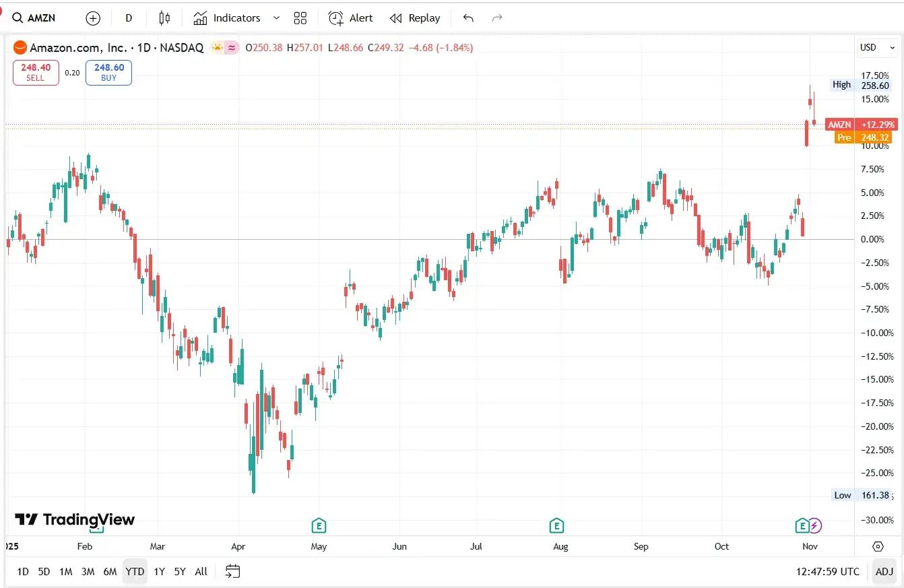Viewport: 904px width, 588px height.
Task: Click the Amazon logo in the chart legend
Action: pos(20,48)
